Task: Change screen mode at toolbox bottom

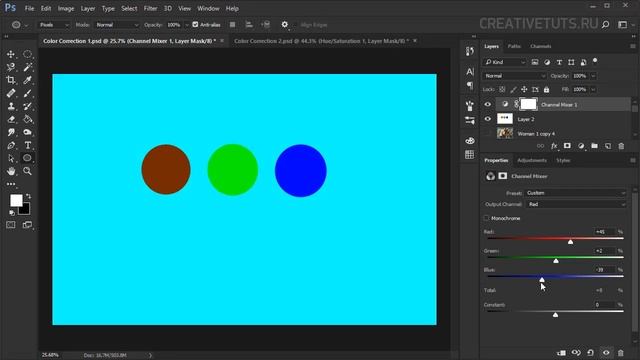Action: click(x=27, y=225)
